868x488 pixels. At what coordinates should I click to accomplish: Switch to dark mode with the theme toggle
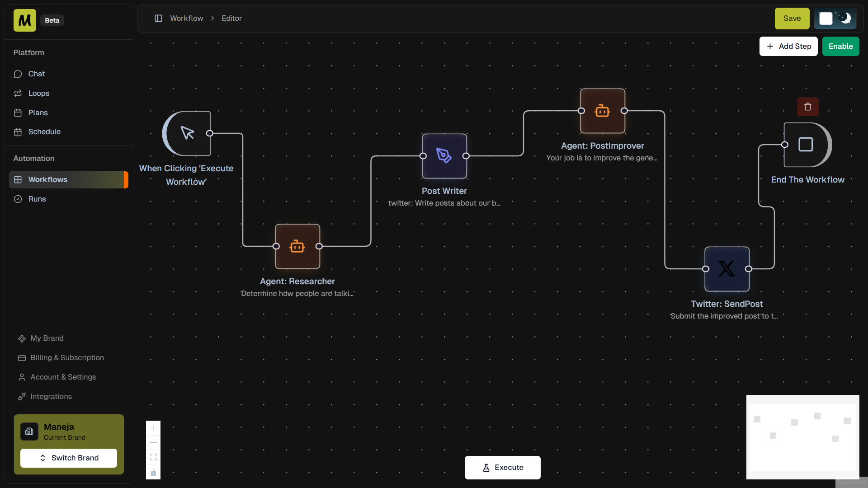pyautogui.click(x=844, y=19)
